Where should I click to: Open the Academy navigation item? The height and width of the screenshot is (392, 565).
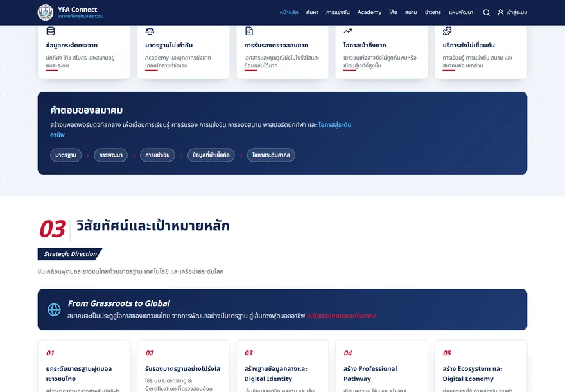tap(369, 12)
